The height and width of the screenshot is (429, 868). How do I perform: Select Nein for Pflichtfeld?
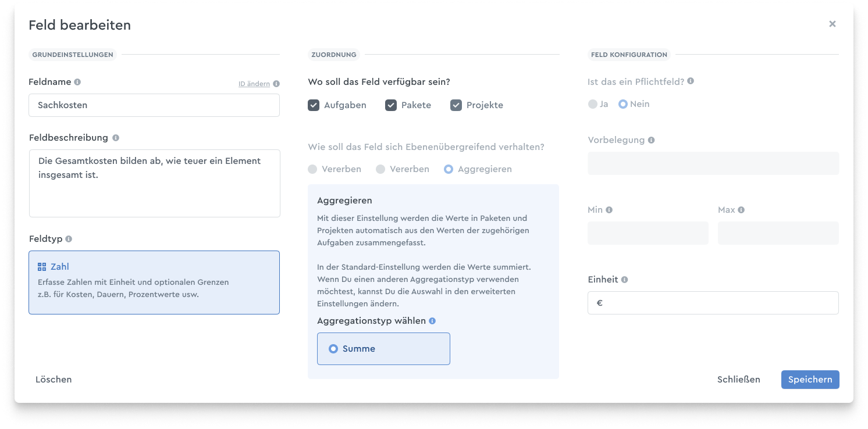pyautogui.click(x=623, y=104)
